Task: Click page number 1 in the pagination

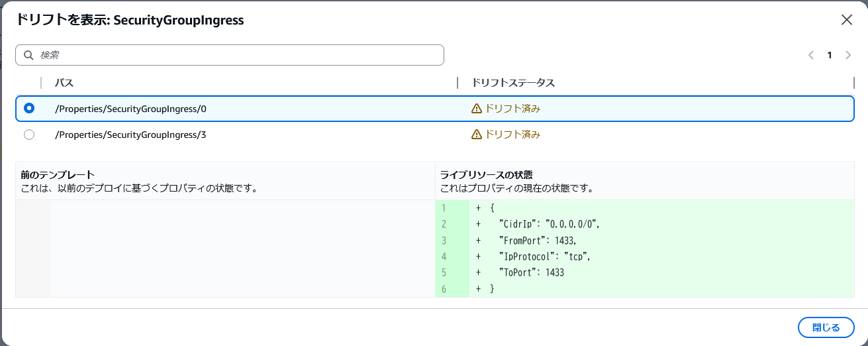Action: point(829,55)
